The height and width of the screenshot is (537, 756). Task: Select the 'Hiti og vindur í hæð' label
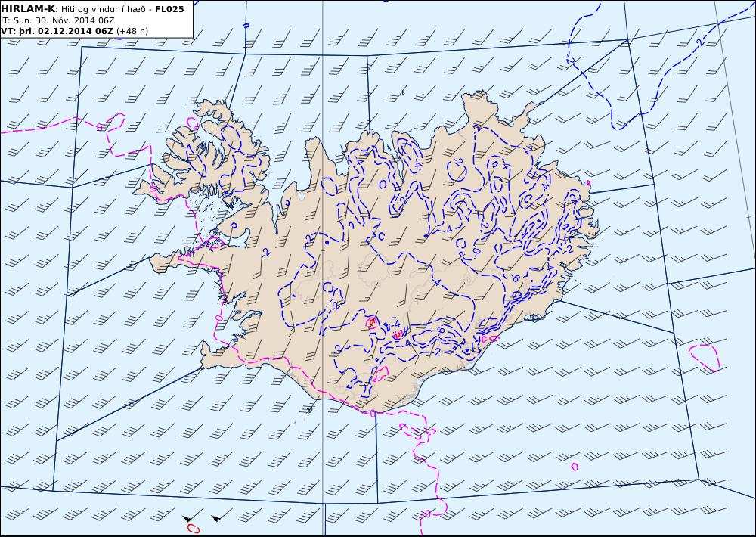click(x=103, y=9)
